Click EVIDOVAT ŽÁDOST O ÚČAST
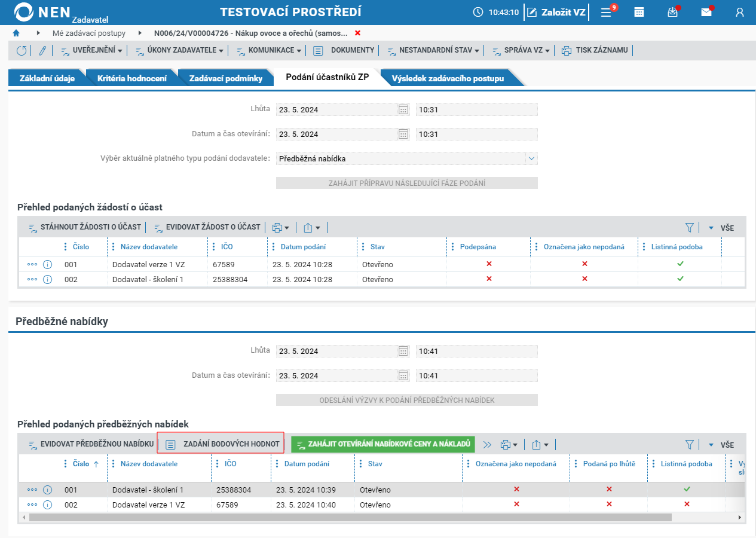The image size is (756, 538). 207,227
